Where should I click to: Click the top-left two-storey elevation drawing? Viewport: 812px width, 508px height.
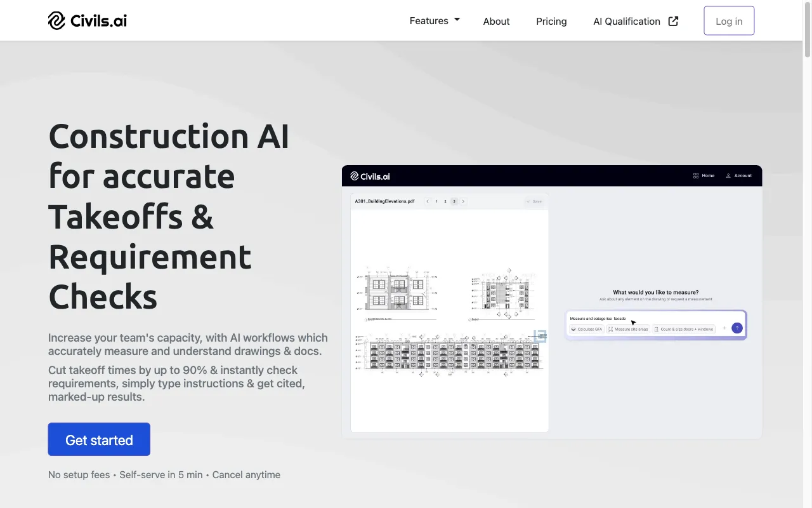click(x=396, y=293)
